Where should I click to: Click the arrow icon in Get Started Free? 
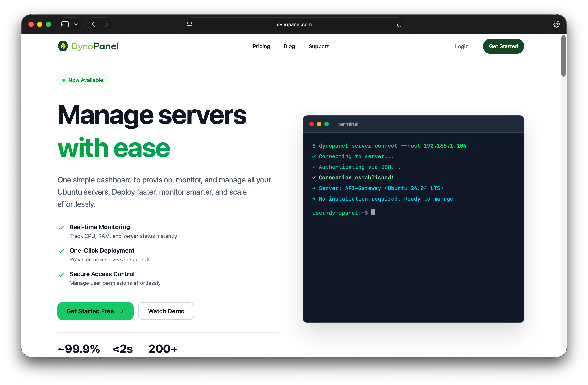121,311
